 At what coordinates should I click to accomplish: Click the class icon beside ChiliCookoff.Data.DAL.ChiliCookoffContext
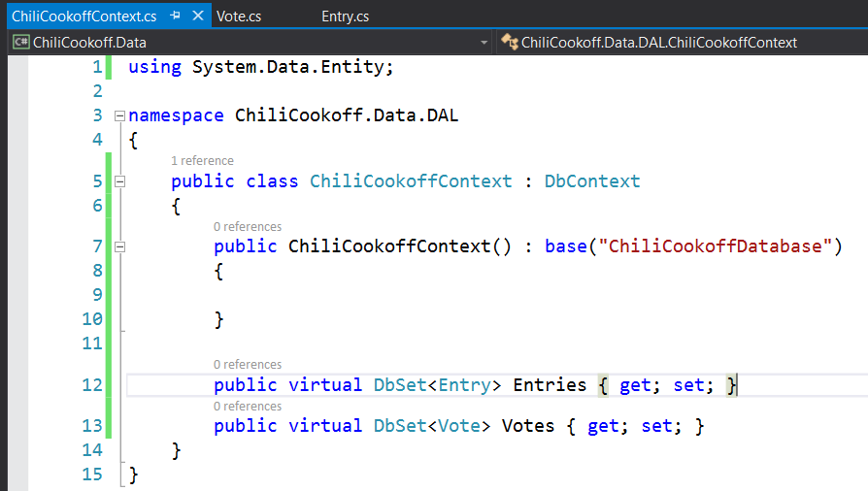[x=510, y=43]
